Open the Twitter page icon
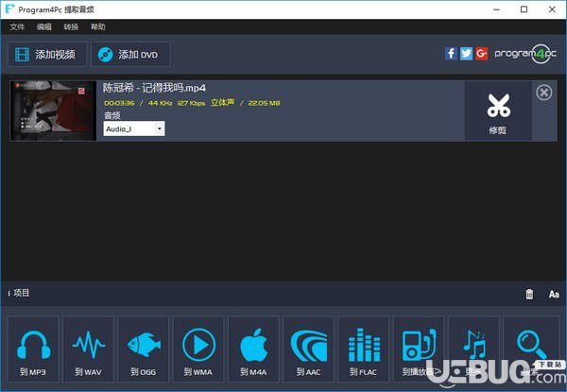 coord(466,54)
